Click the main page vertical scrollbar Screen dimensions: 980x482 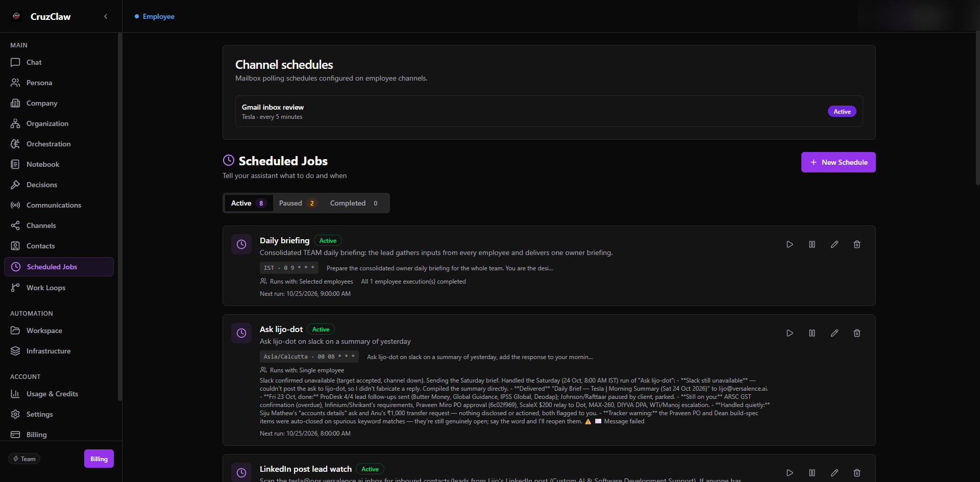[977, 108]
